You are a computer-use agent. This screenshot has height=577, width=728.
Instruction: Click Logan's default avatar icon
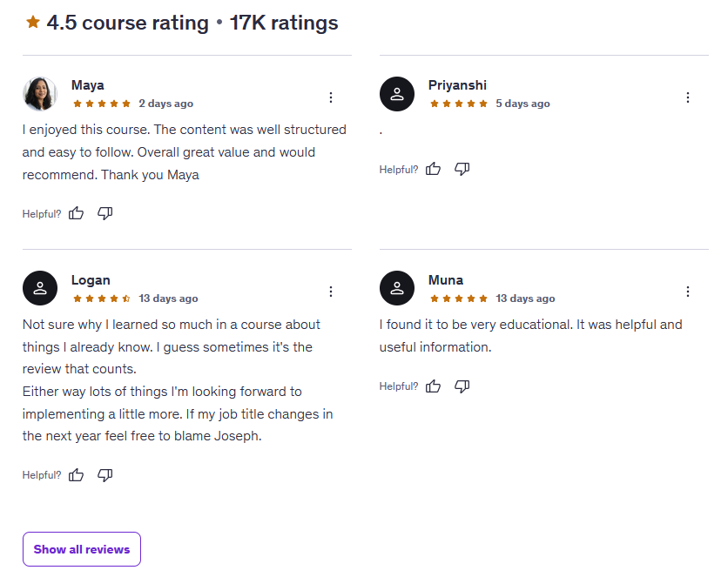tap(40, 288)
